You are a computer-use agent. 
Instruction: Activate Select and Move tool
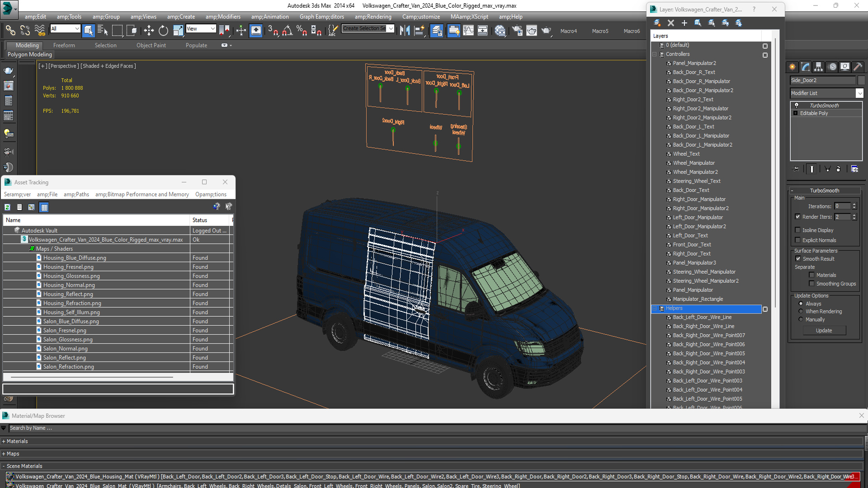(x=149, y=30)
